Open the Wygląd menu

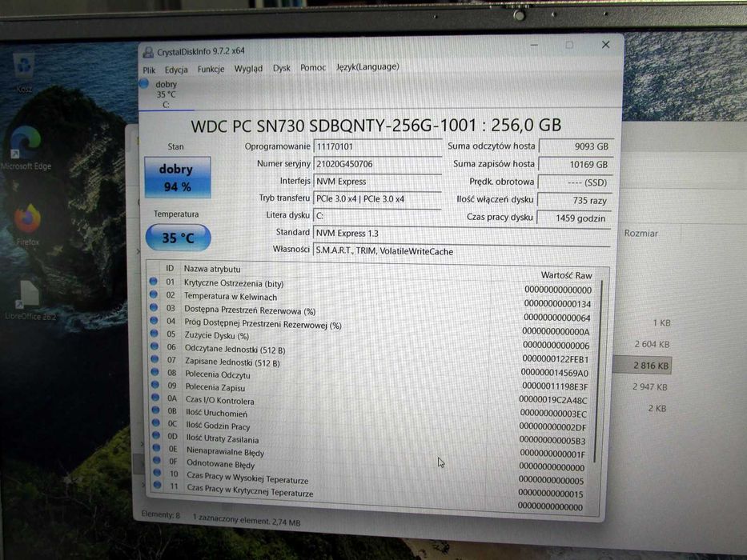click(x=248, y=69)
